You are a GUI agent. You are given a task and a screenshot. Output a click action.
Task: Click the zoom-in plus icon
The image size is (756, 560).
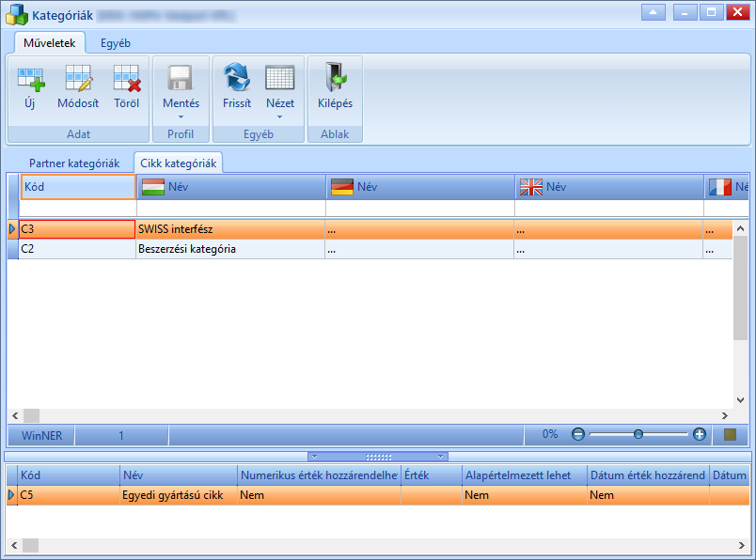[x=699, y=434]
